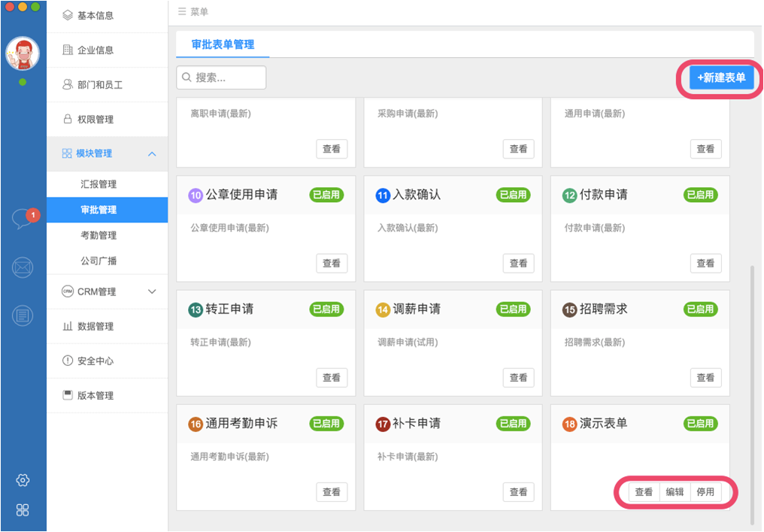764x532 pixels.
Task: Collapse the 模块管理 section
Action: click(x=153, y=153)
